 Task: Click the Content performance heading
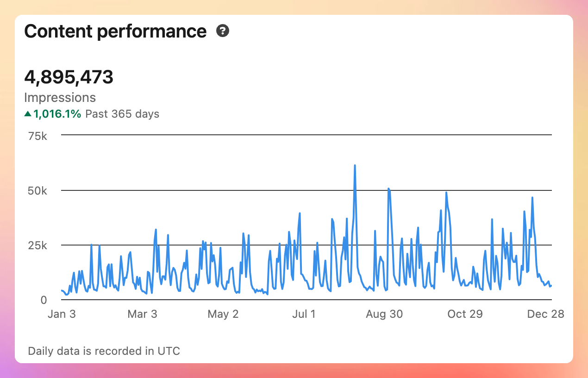pos(115,31)
